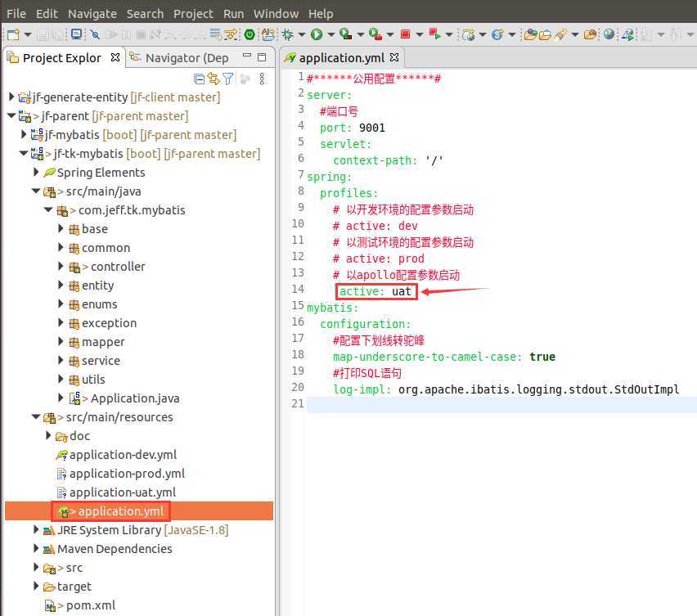This screenshot has width=697, height=616.
Task: Open the File menu
Action: coord(16,14)
